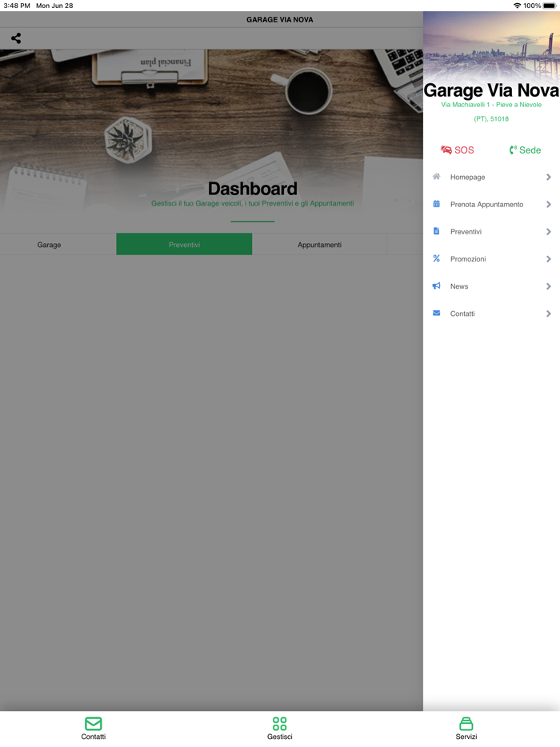This screenshot has height=747, width=560.
Task: Click the document icon next to Preventivi
Action: (436, 231)
